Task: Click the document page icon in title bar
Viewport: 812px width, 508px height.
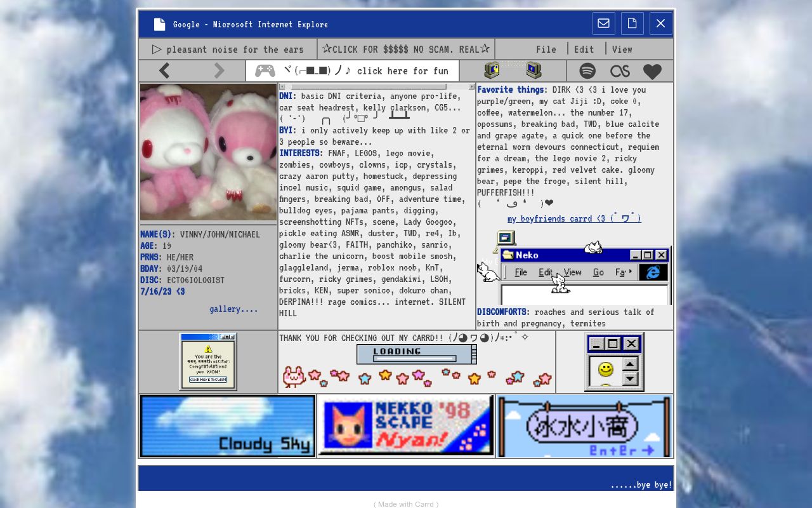Action: [x=632, y=23]
